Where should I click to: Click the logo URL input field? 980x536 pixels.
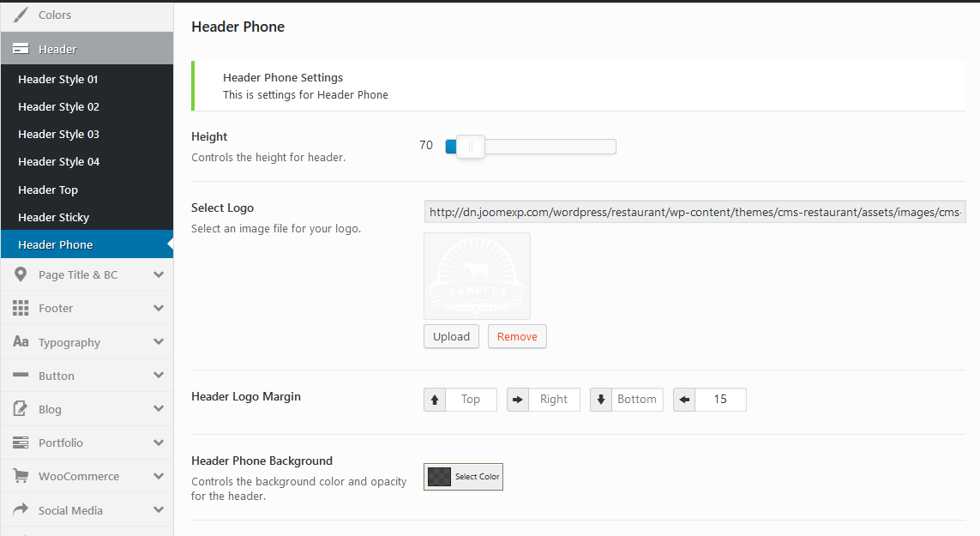pos(694,212)
